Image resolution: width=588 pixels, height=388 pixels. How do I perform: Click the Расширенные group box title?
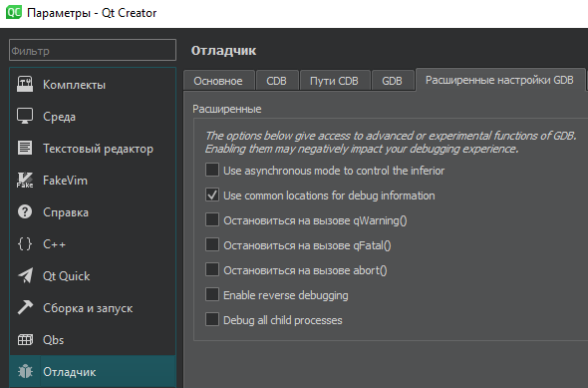pos(227,109)
